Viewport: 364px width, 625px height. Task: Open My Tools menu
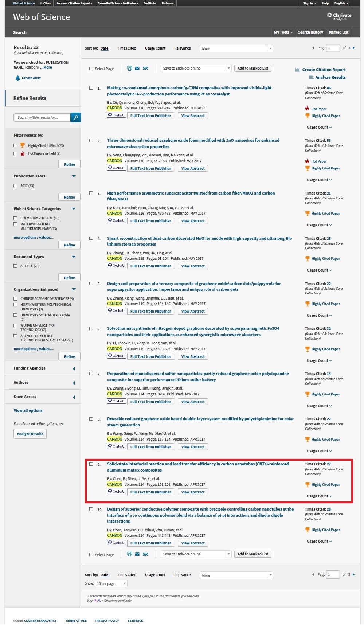coord(283,32)
